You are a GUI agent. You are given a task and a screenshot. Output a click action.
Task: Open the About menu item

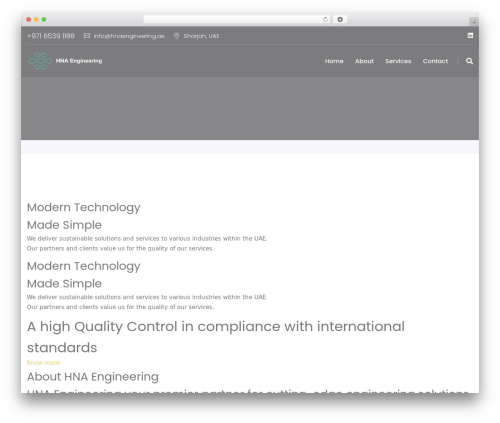point(364,61)
